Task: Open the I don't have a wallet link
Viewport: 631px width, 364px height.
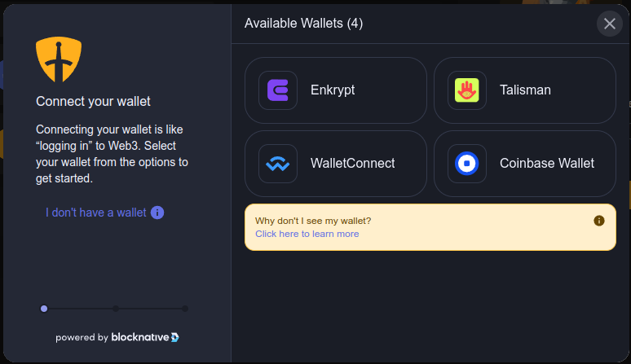Action: [x=95, y=213]
